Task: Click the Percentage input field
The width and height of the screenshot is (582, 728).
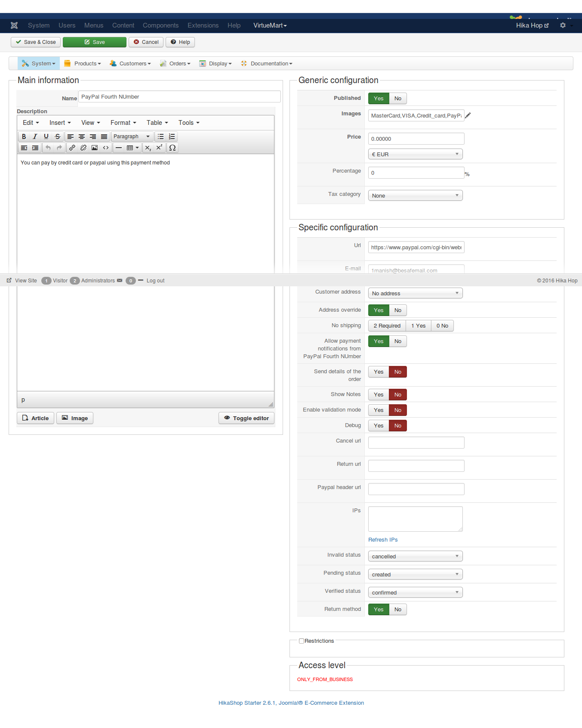Action: [416, 173]
